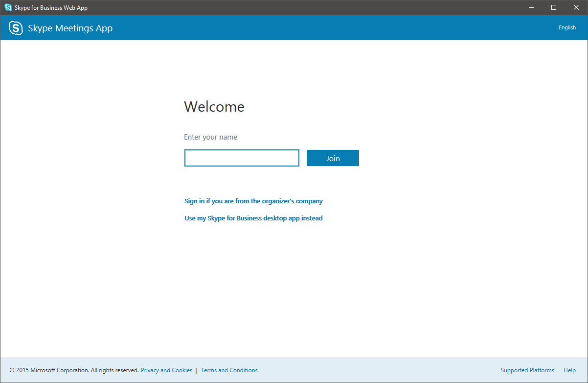This screenshot has width=588, height=383.
Task: View the Supported Platforms page
Action: point(527,370)
